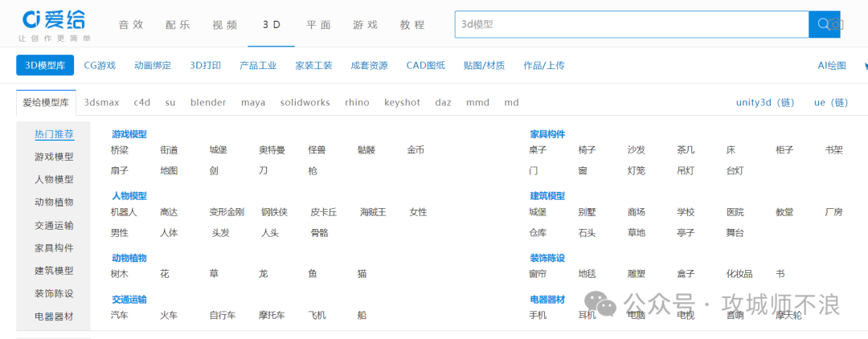Click the 别墅 tag
This screenshot has width=868, height=339.
(587, 212)
